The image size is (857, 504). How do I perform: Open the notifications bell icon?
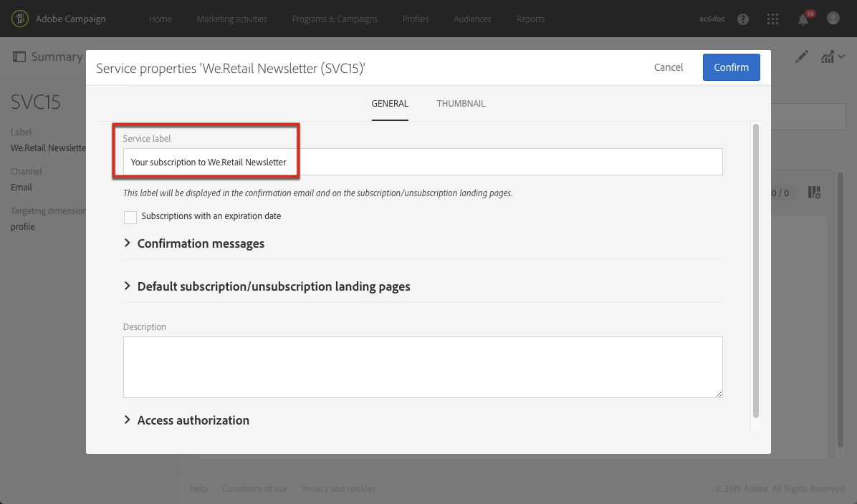pos(803,19)
